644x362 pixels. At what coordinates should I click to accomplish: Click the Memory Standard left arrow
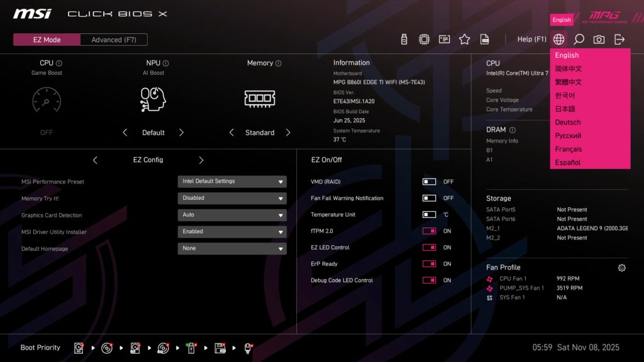[x=231, y=133]
